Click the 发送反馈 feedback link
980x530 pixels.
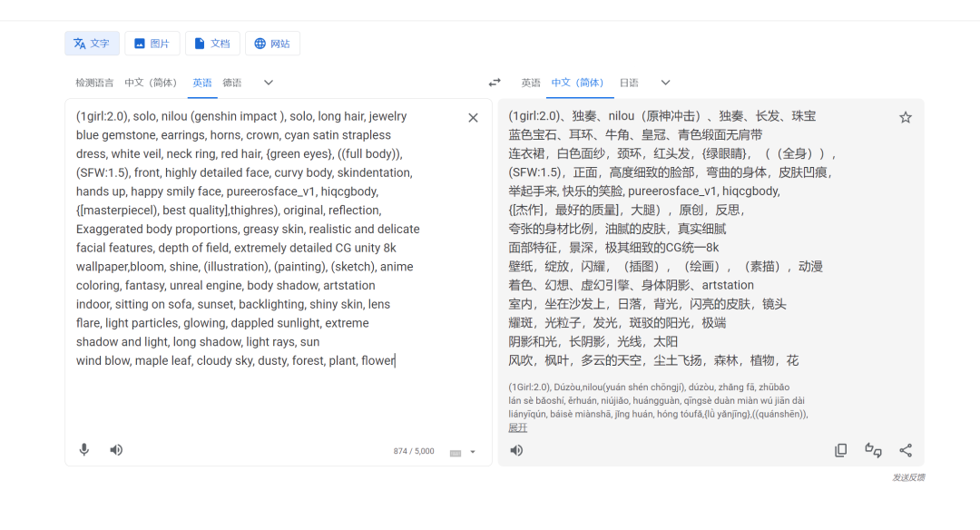coord(908,477)
